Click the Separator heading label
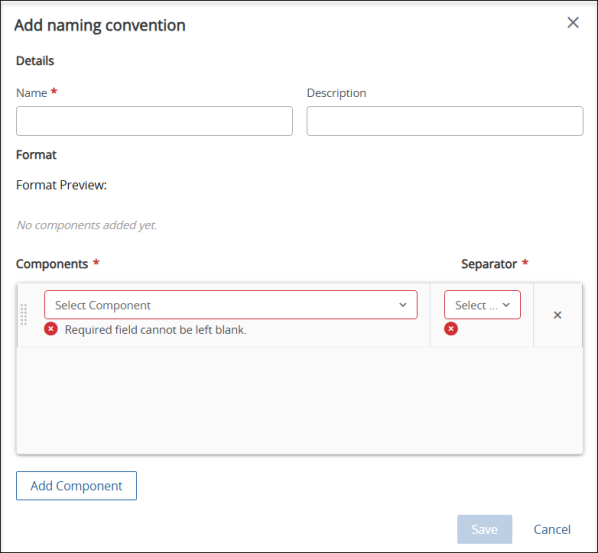Screen dimensions: 598x553 click(489, 264)
